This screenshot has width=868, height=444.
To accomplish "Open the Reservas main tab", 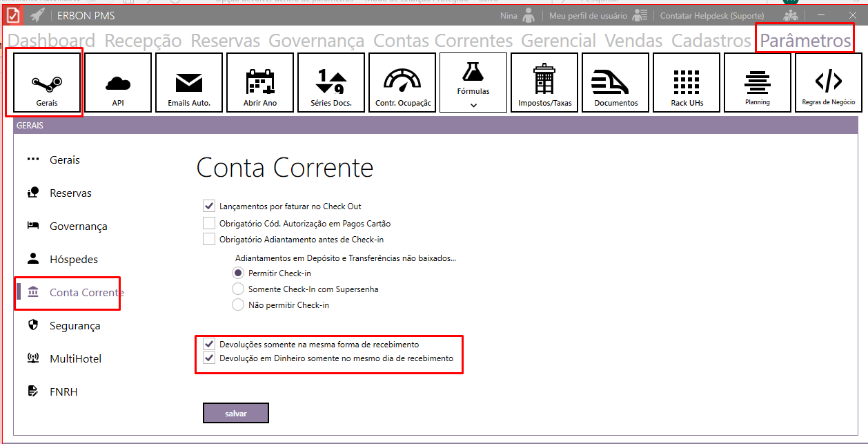I will coord(225,41).
